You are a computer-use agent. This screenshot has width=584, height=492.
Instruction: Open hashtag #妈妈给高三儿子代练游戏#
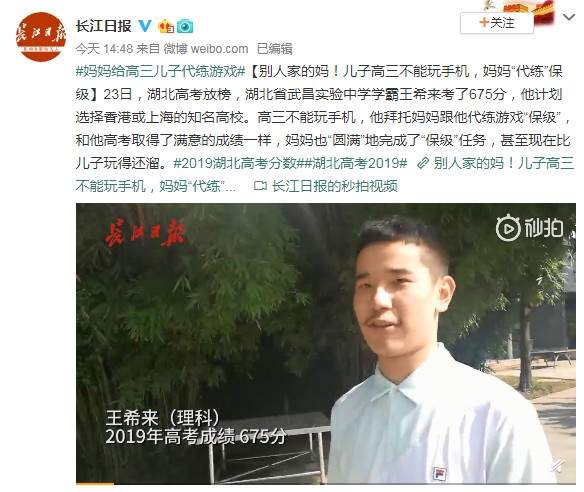click(x=160, y=71)
